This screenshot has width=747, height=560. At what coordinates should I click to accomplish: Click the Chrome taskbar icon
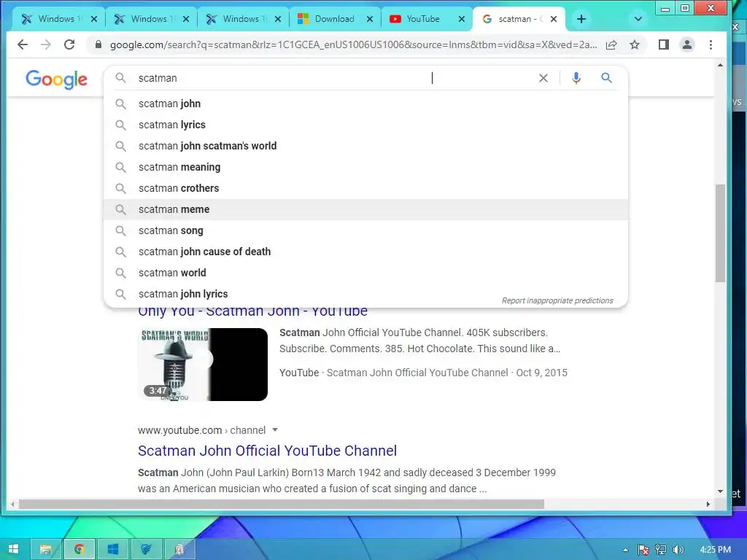(x=79, y=550)
